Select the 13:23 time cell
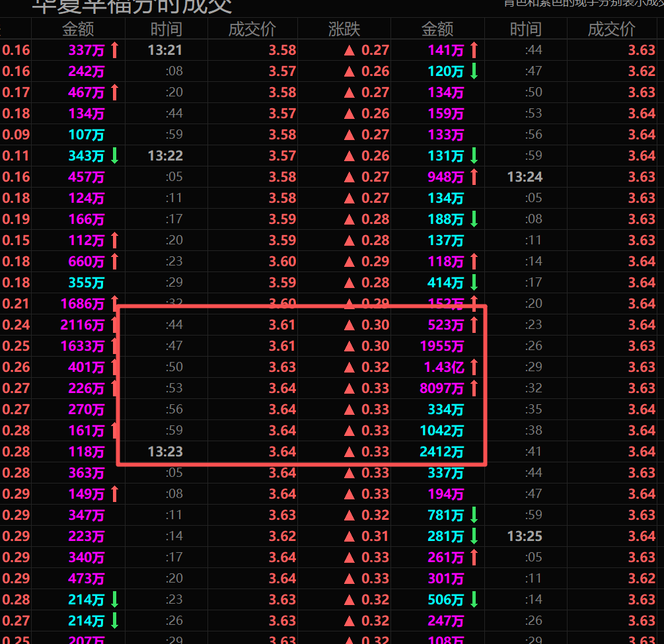This screenshot has height=644, width=664. click(x=165, y=452)
